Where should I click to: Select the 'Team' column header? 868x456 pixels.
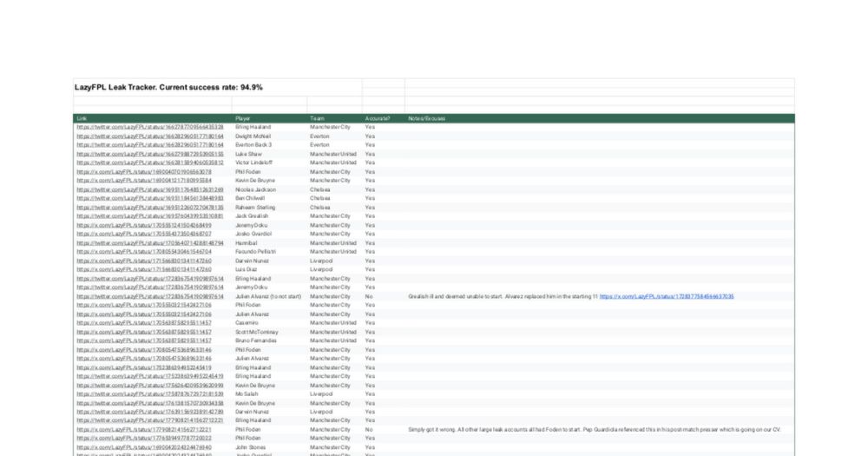pyautogui.click(x=334, y=119)
